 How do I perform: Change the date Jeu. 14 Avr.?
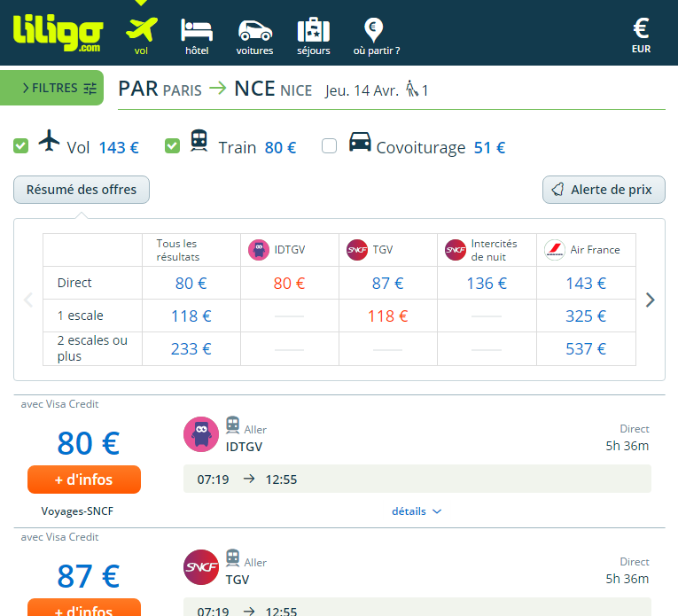(x=362, y=90)
